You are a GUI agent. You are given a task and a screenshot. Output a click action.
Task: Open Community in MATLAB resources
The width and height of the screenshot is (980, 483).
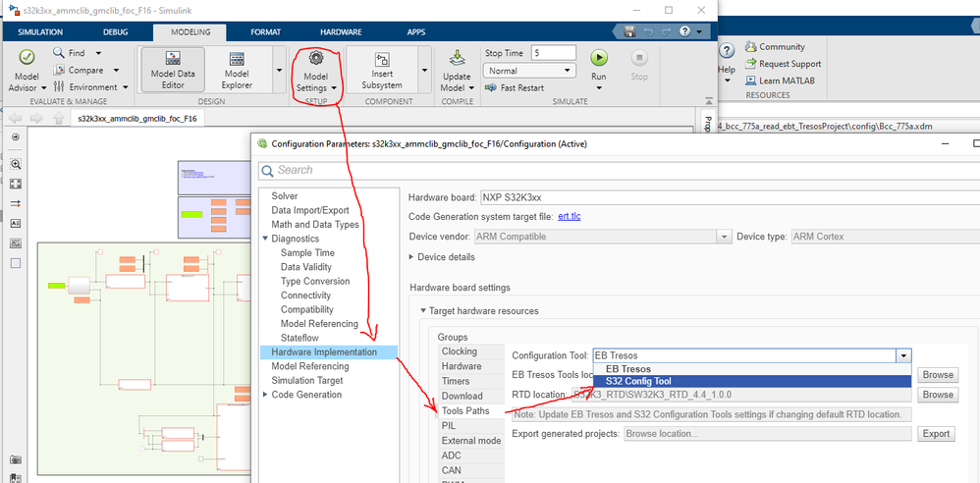click(x=775, y=47)
